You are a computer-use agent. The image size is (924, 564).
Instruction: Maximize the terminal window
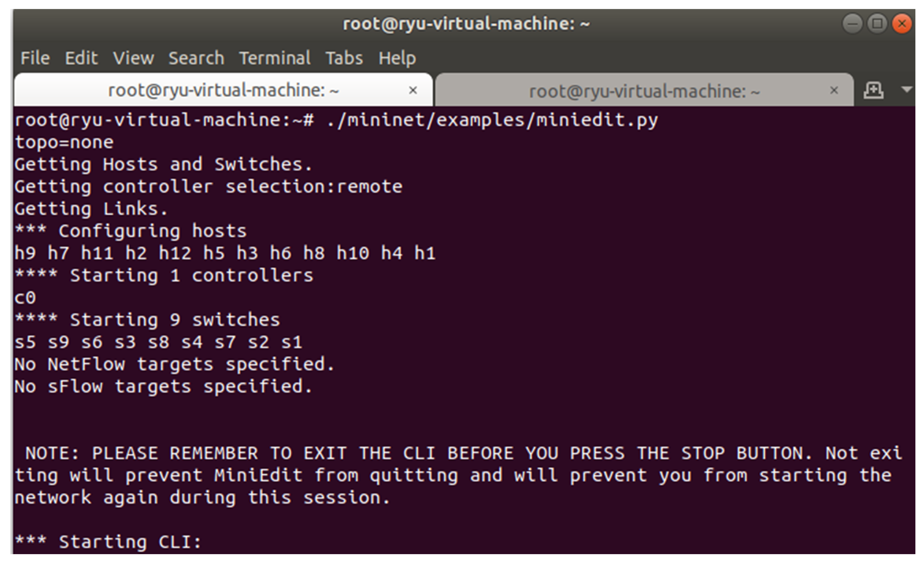click(877, 24)
